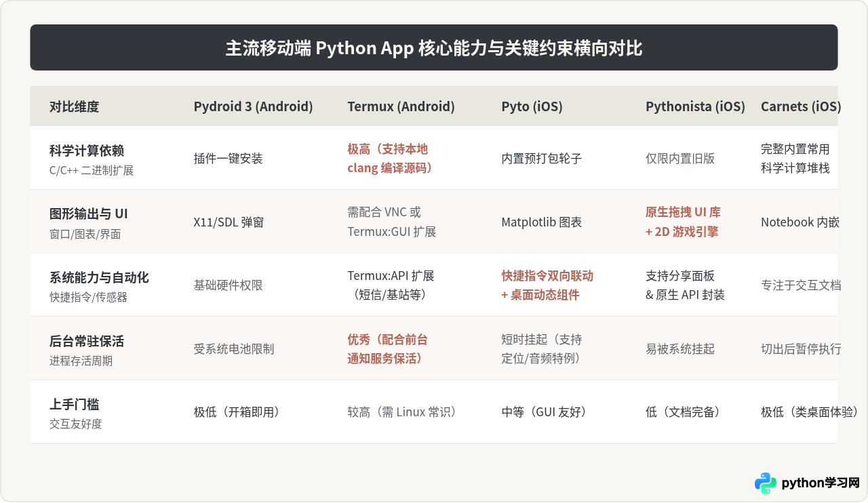Click the subtitle C/C++ 二进制扩展
The width and height of the screenshot is (868, 503).
coord(92,171)
